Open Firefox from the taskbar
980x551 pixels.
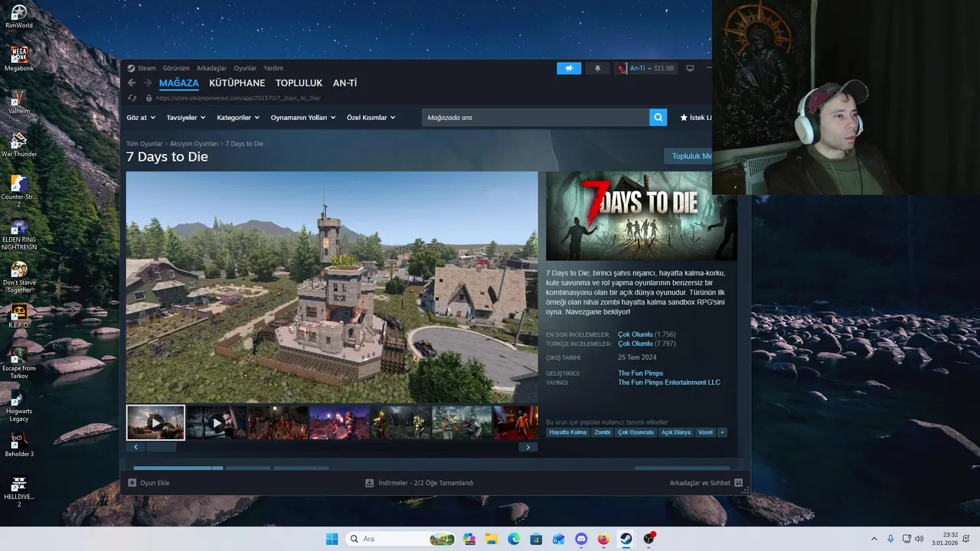[603, 539]
